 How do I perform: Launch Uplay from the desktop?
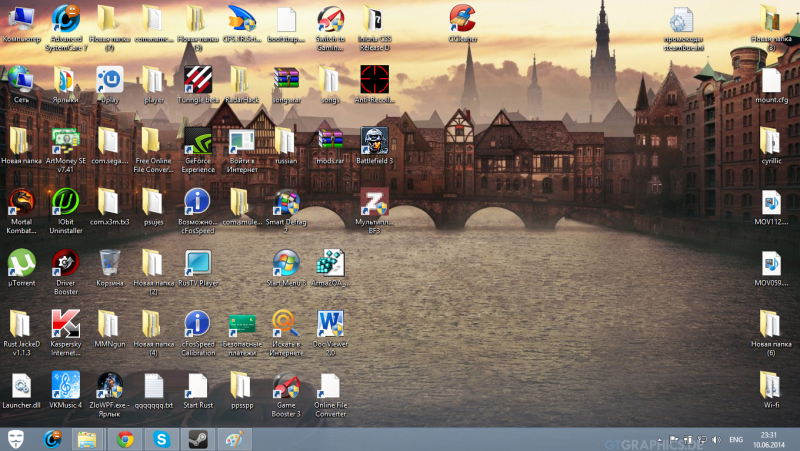[110, 80]
